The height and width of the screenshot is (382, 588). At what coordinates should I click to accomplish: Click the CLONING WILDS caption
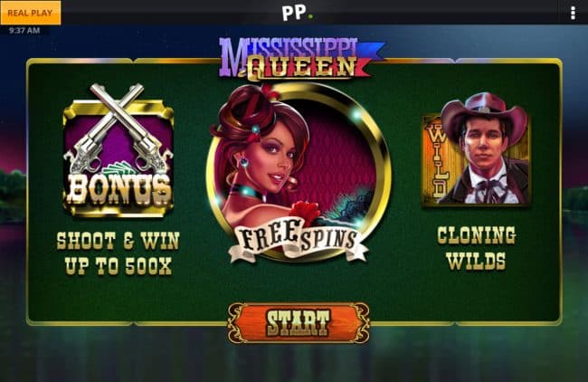pyautogui.click(x=476, y=248)
